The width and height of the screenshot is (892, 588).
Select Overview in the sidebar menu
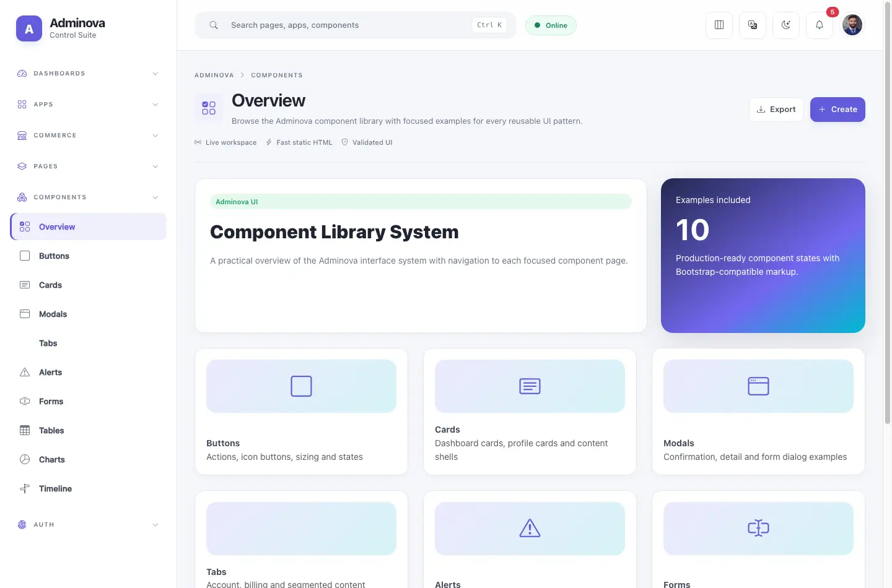pos(89,227)
